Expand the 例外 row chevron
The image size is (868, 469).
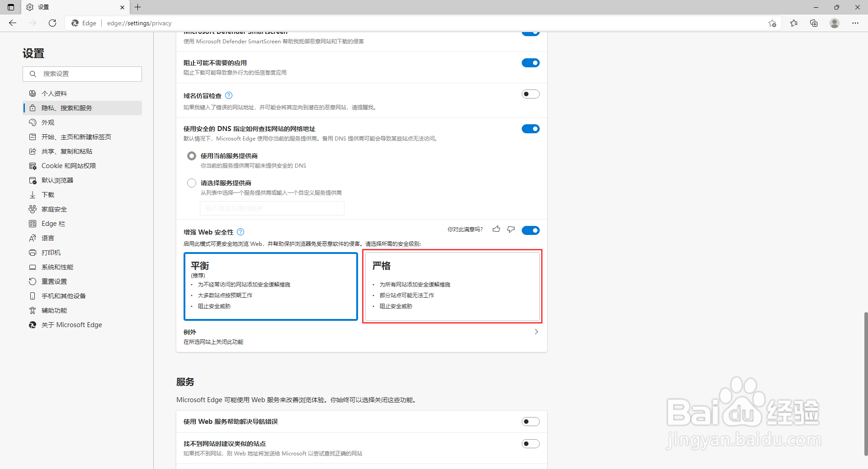[536, 332]
